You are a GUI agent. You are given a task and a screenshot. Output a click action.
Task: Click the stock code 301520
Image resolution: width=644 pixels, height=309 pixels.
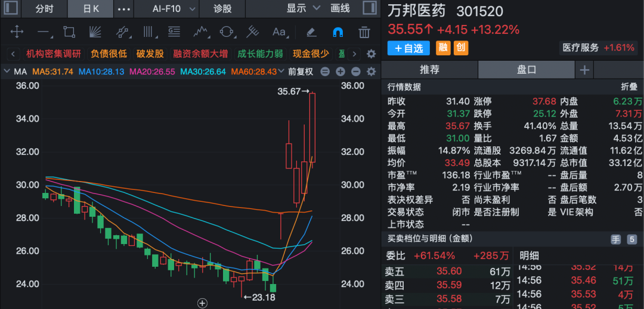click(479, 11)
